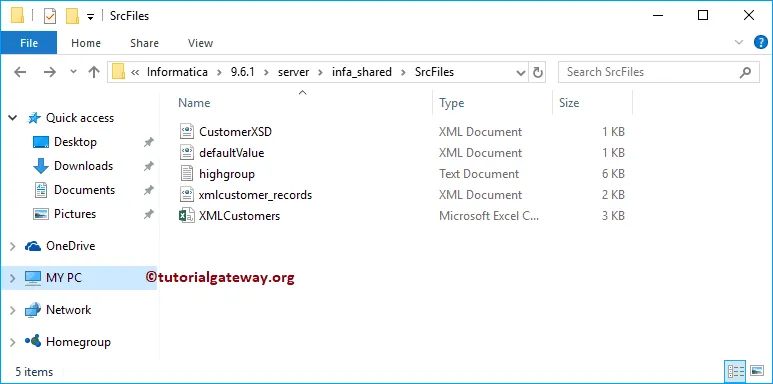The image size is (773, 384).
Task: Go forward with the Forward arrow
Action: coord(50,72)
